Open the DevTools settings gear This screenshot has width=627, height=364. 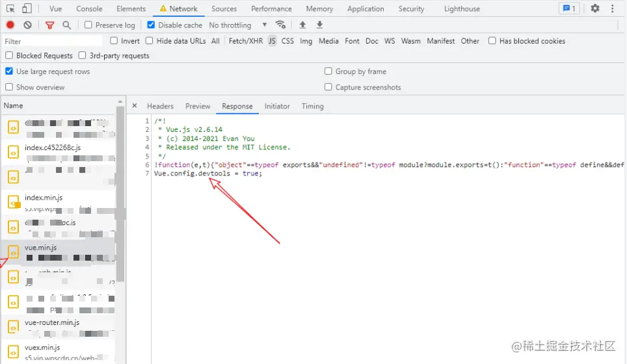click(595, 8)
